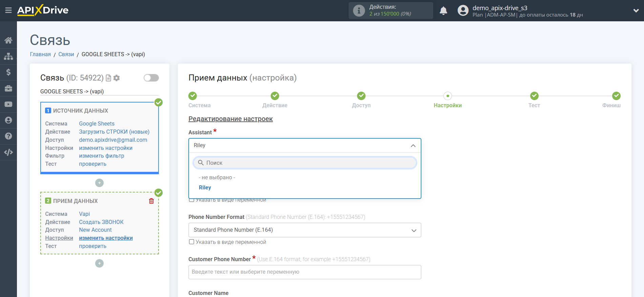
Task: Select 'Riley' option in the list
Action: tap(205, 188)
